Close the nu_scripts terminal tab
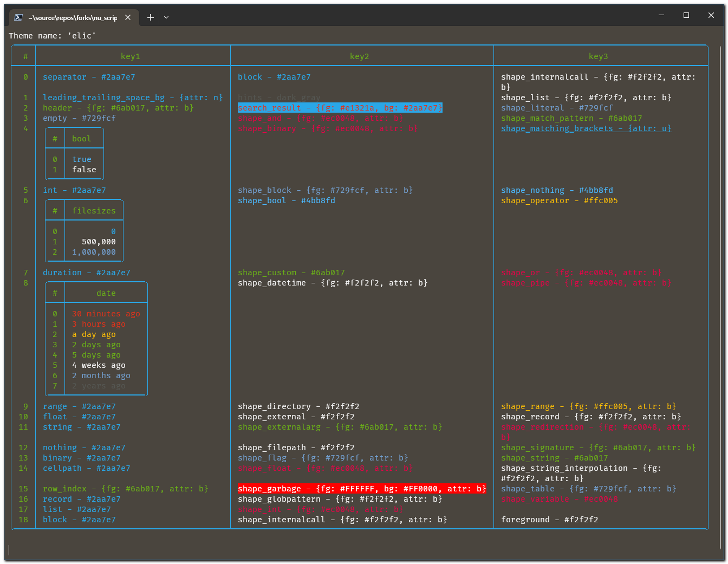This screenshot has width=728, height=564. (x=128, y=17)
